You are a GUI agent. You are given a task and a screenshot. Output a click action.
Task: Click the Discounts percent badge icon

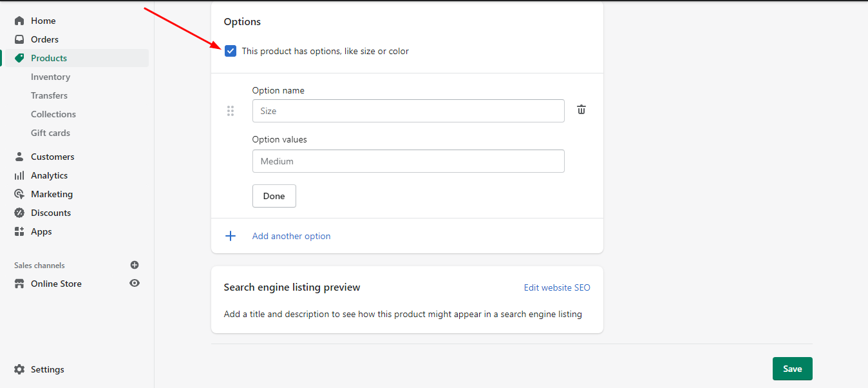[x=19, y=213]
